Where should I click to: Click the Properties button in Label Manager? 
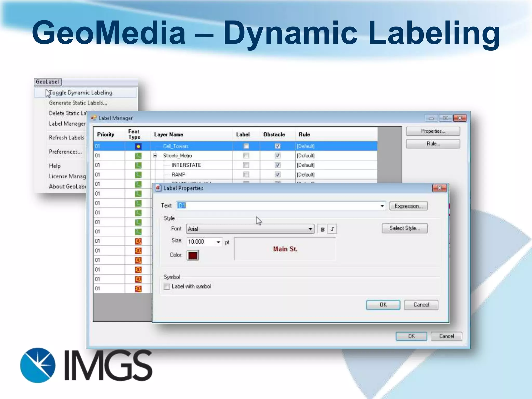tap(433, 131)
